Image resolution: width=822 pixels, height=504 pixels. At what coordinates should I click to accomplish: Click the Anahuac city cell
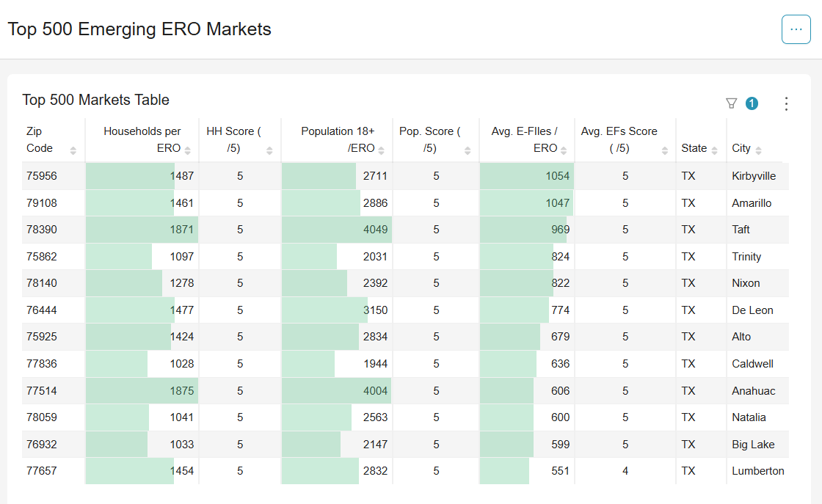(757, 391)
